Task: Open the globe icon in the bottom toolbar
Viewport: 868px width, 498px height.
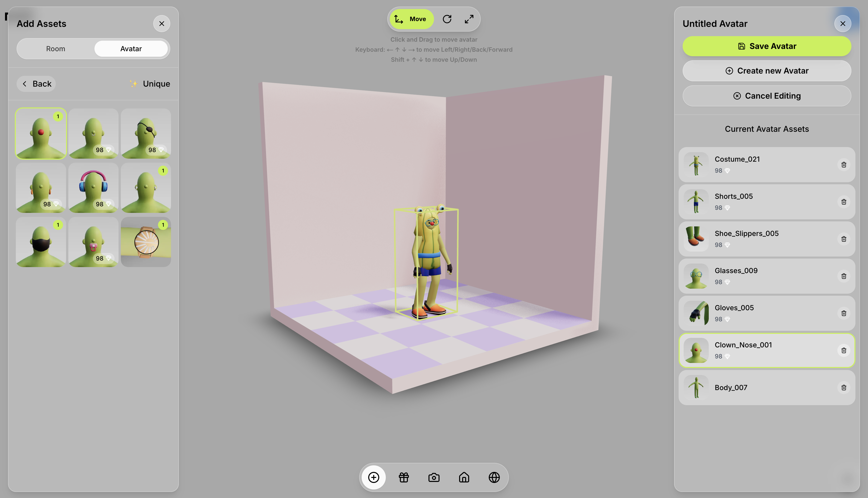Action: (494, 477)
